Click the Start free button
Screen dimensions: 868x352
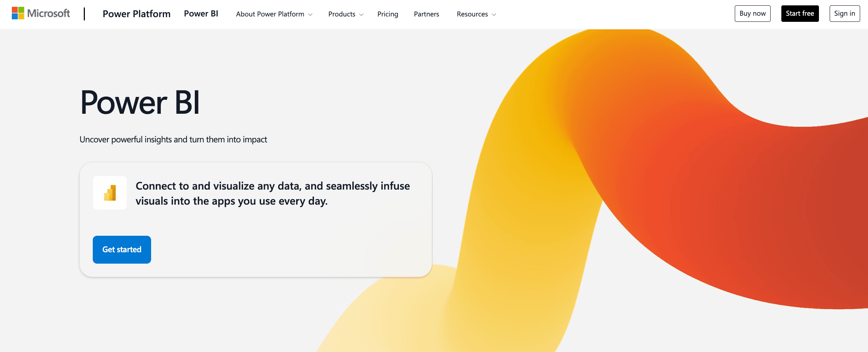(800, 14)
